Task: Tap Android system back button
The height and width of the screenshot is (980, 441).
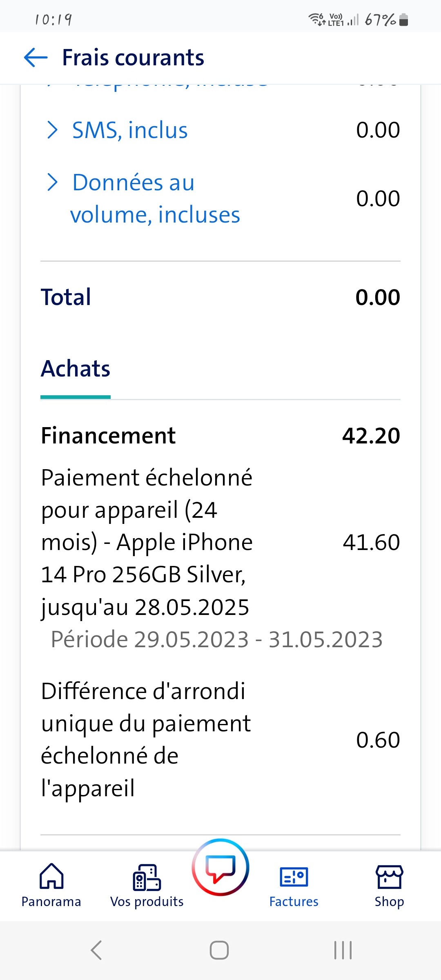Action: coord(96,950)
